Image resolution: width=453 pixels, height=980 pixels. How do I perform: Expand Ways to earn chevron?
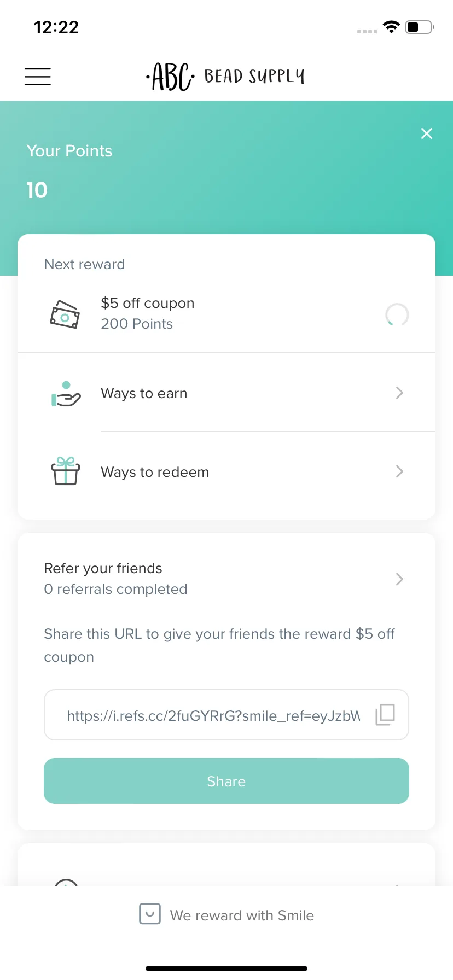coord(399,393)
